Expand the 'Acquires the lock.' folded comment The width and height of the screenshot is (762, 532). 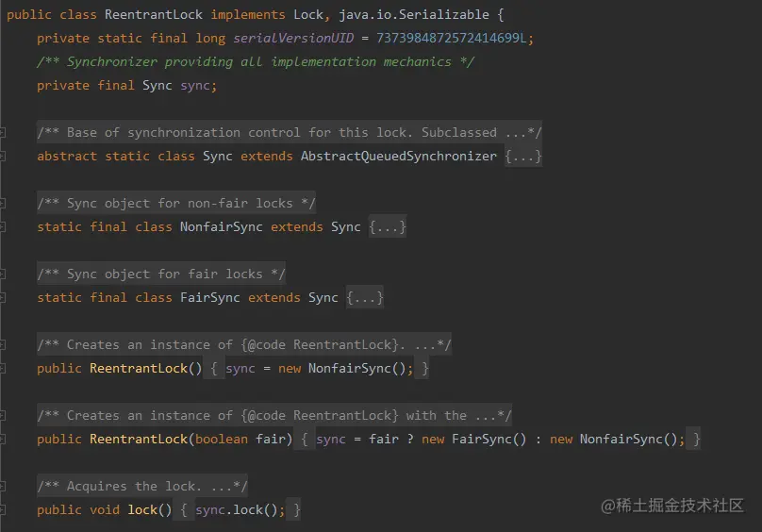click(142, 486)
